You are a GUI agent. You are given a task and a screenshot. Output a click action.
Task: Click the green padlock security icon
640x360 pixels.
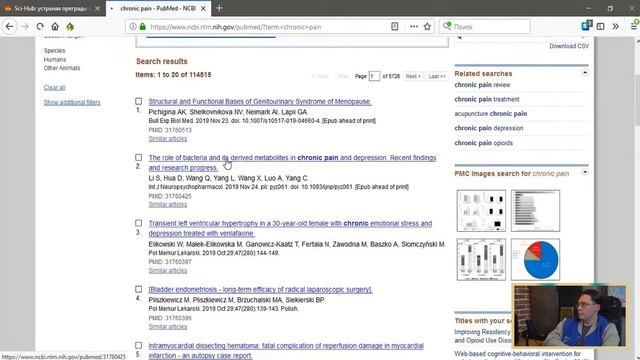tap(142, 27)
